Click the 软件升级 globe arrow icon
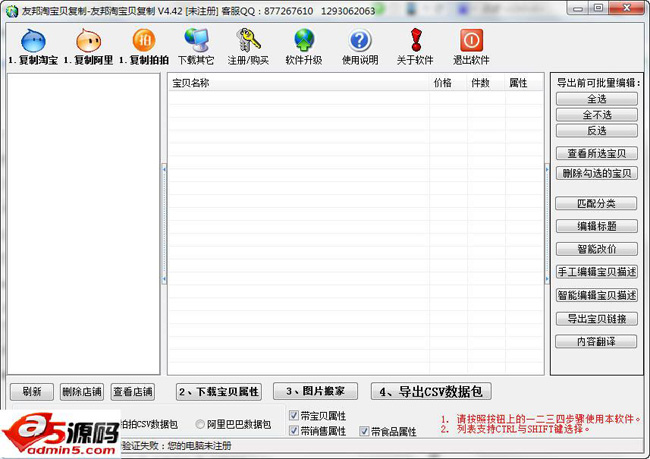The image size is (650, 459). (x=304, y=40)
